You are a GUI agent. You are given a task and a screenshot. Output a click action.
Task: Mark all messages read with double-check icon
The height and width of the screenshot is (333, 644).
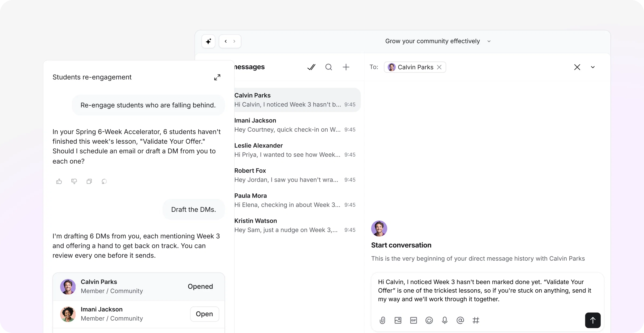point(311,67)
